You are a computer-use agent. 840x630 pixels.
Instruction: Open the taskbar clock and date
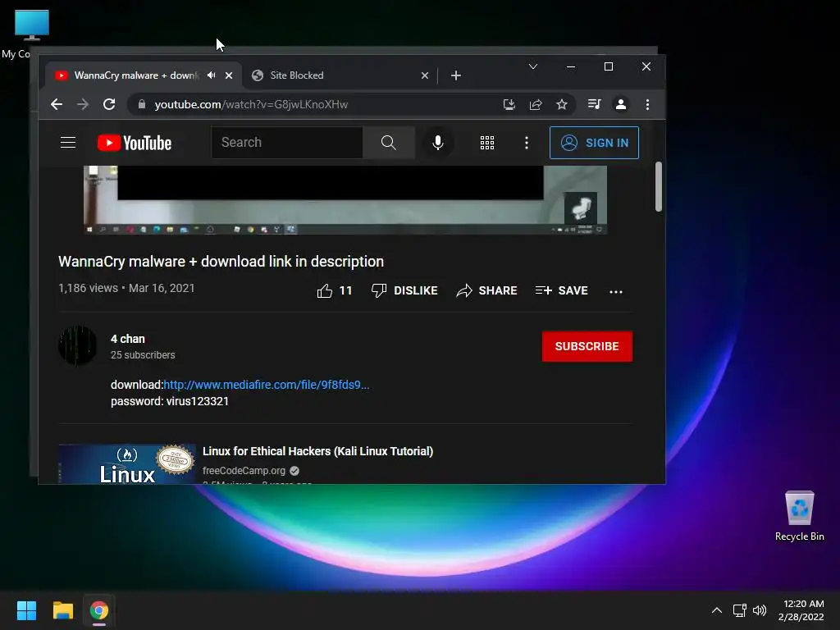point(801,610)
